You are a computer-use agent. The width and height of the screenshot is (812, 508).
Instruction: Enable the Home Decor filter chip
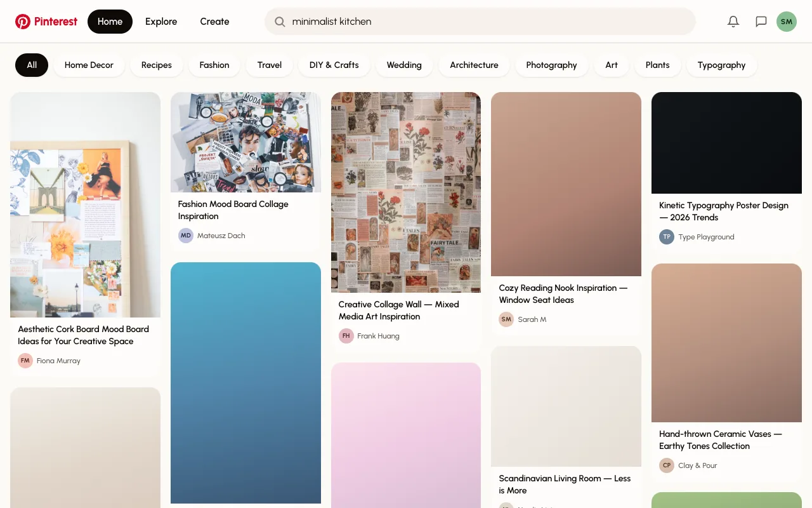[x=89, y=65]
